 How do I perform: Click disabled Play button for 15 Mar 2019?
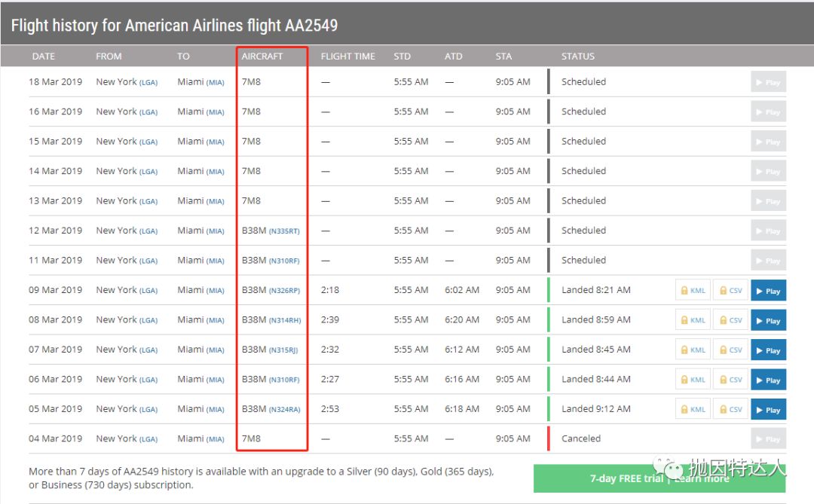pos(768,141)
